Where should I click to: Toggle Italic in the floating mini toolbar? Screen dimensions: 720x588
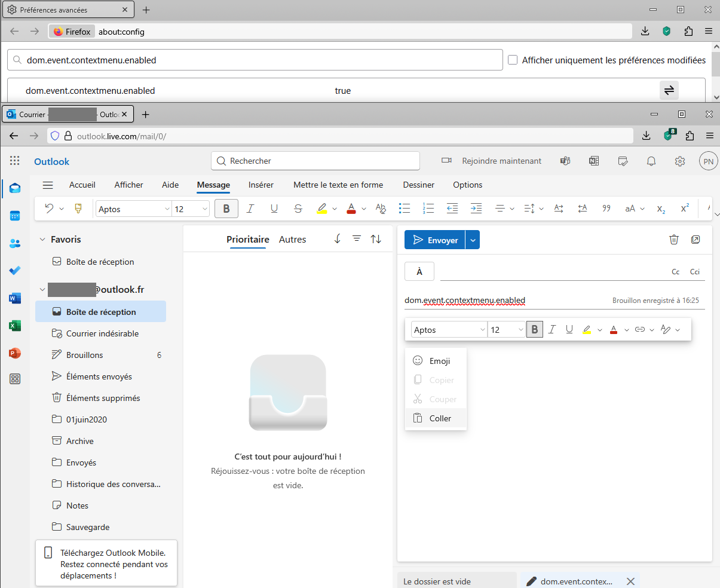tap(552, 329)
